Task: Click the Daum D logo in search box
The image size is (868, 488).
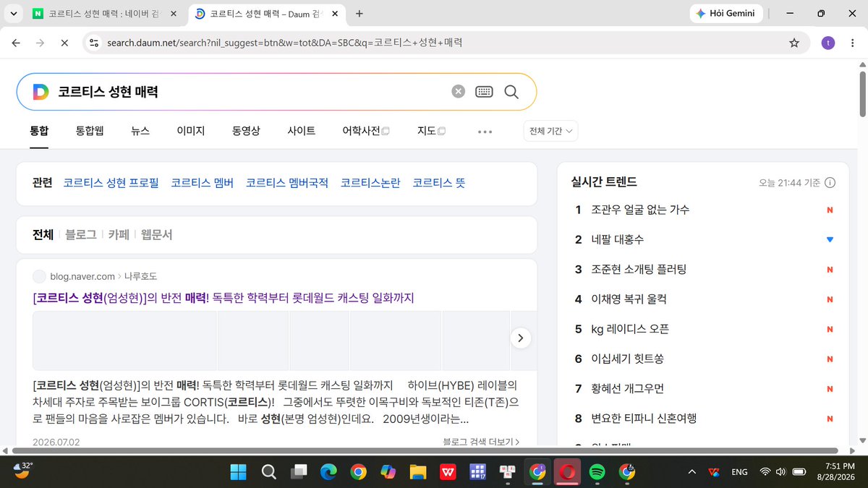Action: (41, 92)
